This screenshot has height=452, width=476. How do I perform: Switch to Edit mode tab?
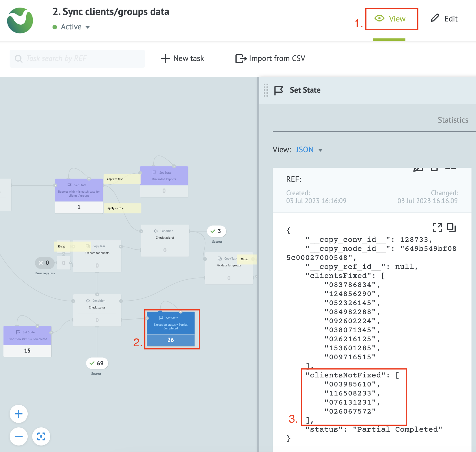[444, 19]
